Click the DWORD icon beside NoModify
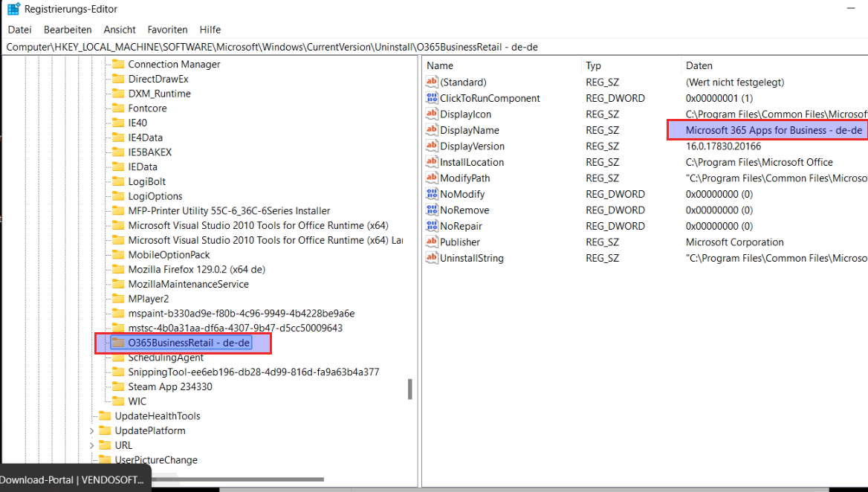The image size is (868, 492). pos(432,194)
